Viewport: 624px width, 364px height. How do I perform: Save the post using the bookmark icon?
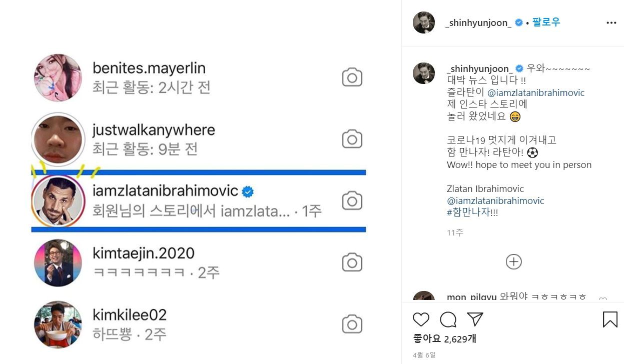tap(610, 319)
